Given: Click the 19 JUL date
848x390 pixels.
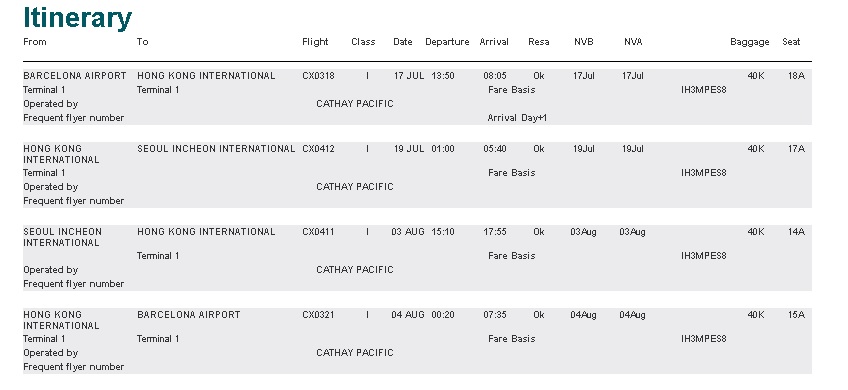Looking at the screenshot, I should tap(409, 149).
